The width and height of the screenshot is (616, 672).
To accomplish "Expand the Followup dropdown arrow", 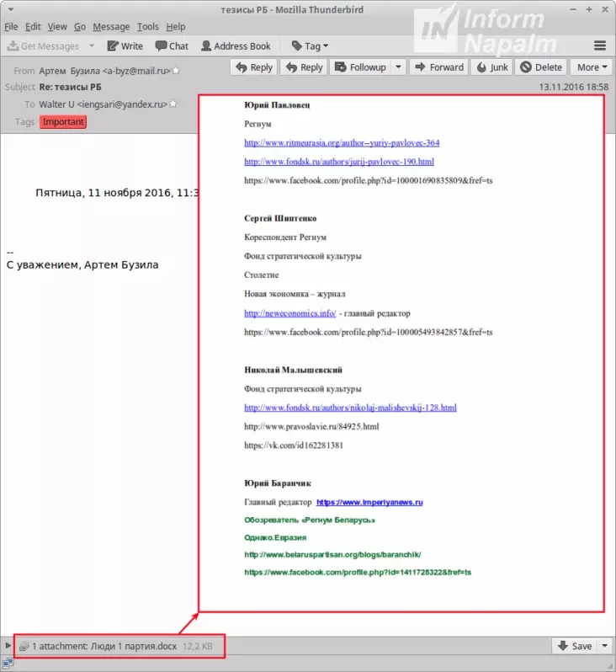I will click(x=398, y=67).
